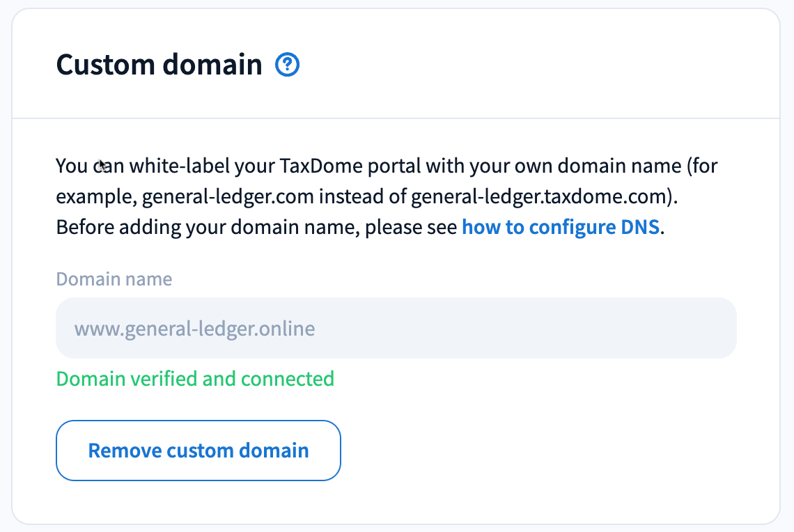Click the general-ledger.com example text

click(x=228, y=197)
